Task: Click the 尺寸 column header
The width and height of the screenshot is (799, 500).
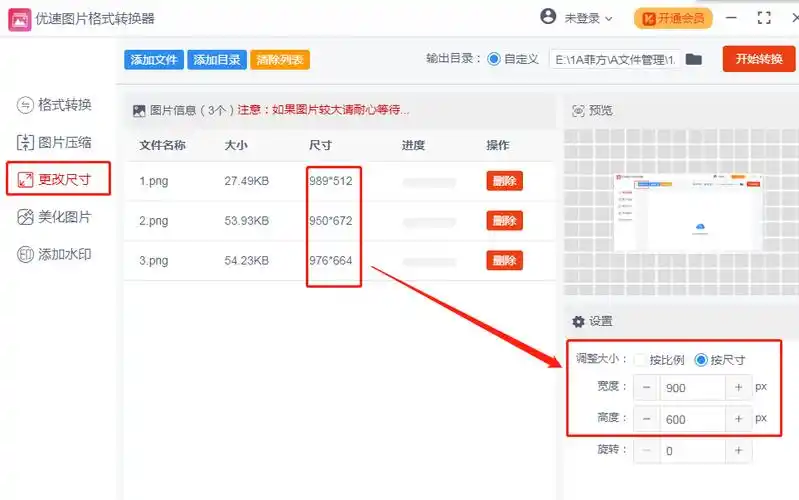Action: 320,145
